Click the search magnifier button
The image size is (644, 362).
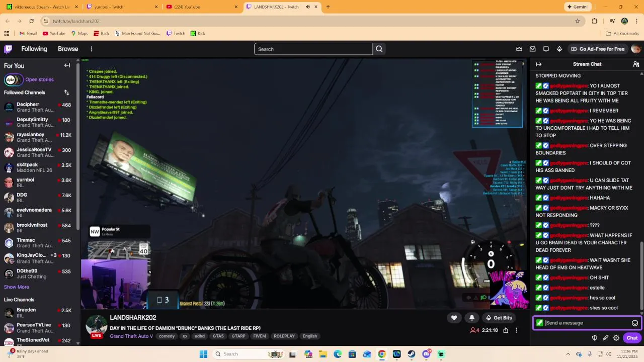tap(379, 49)
